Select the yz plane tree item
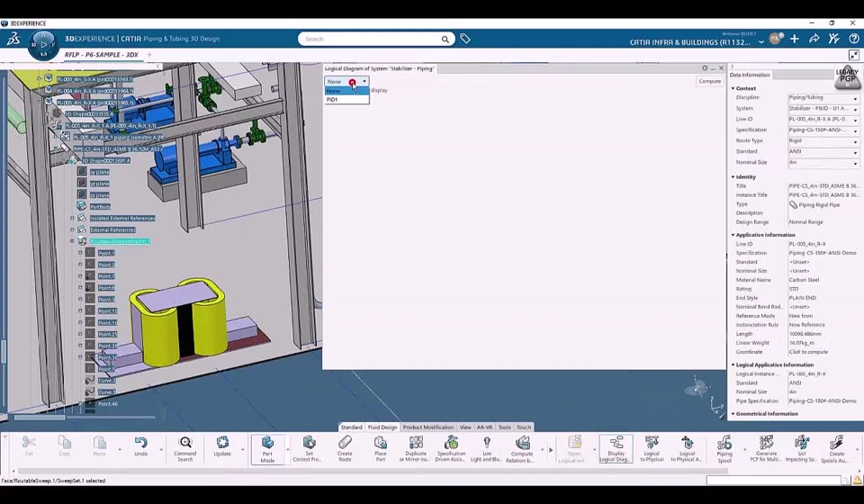 (x=99, y=184)
